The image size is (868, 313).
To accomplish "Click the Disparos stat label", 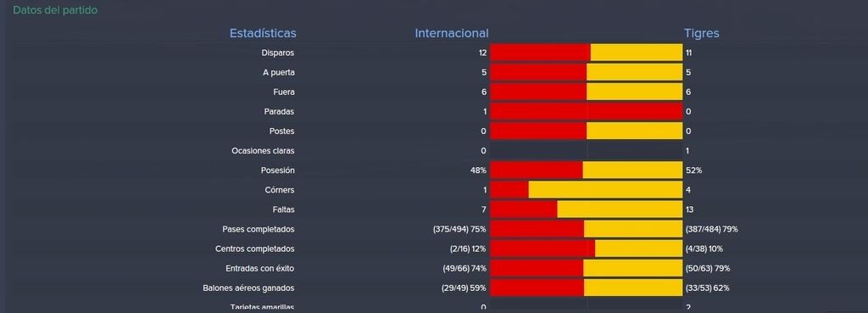I will pyautogui.click(x=278, y=53).
